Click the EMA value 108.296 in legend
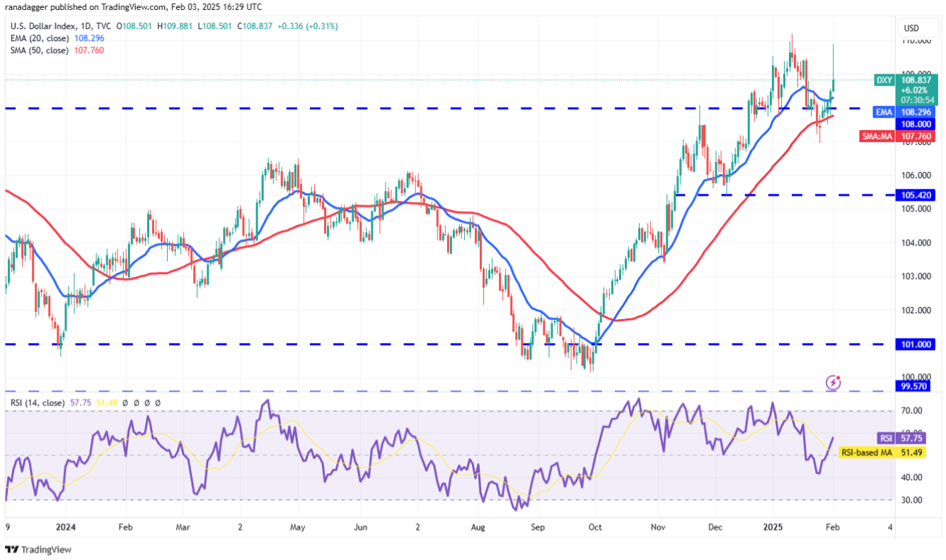Viewport: 946px width, 560px height. coord(88,38)
